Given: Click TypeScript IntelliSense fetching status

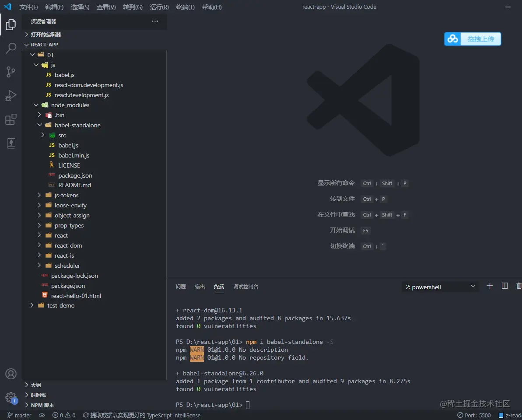Looking at the screenshot, I should click(x=141, y=415).
